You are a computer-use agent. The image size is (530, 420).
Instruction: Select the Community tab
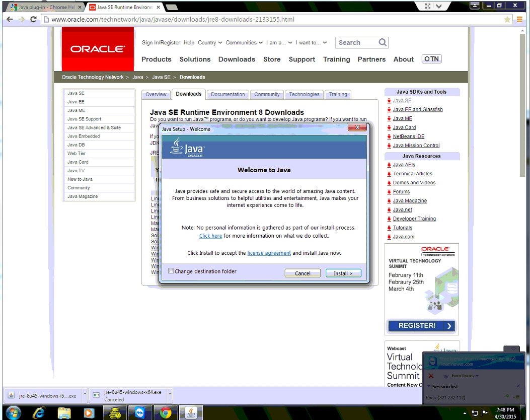[267, 94]
